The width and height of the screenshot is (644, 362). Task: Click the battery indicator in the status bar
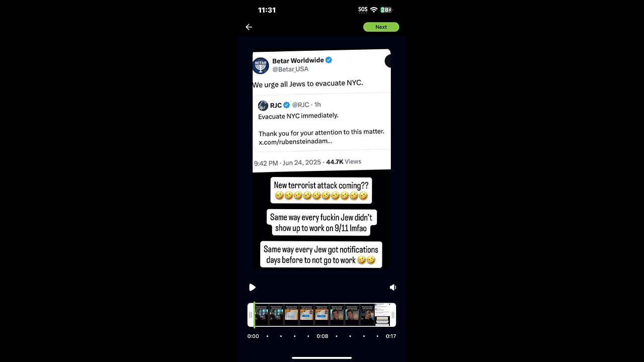386,10
